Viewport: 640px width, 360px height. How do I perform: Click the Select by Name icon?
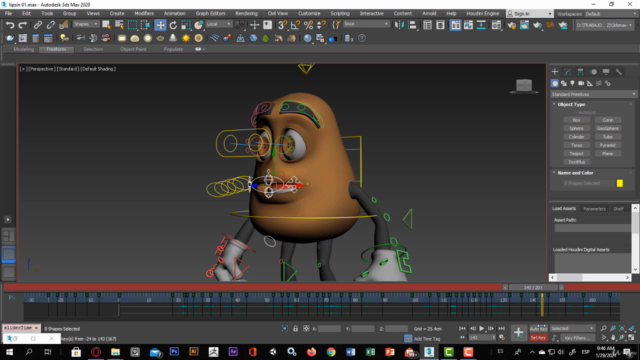120,25
